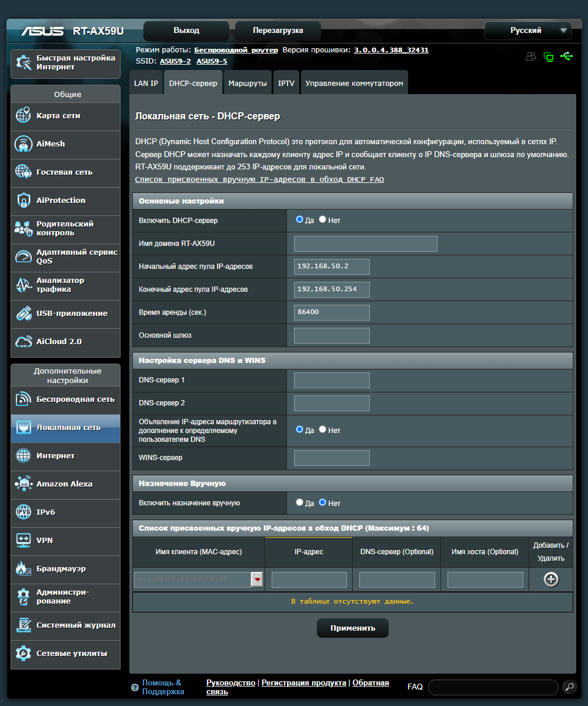Open Анализатор трафика icon
This screenshot has width=588, height=706.
click(24, 285)
